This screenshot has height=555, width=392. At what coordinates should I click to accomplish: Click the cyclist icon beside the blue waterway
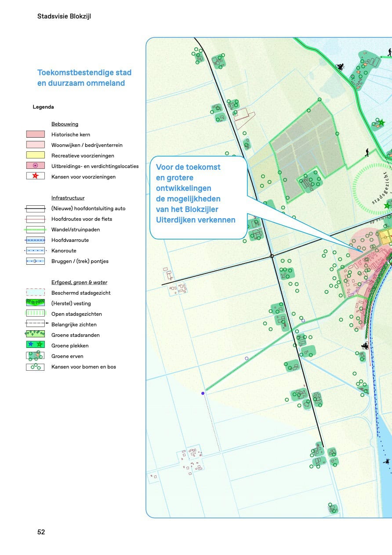pyautogui.click(x=365, y=345)
